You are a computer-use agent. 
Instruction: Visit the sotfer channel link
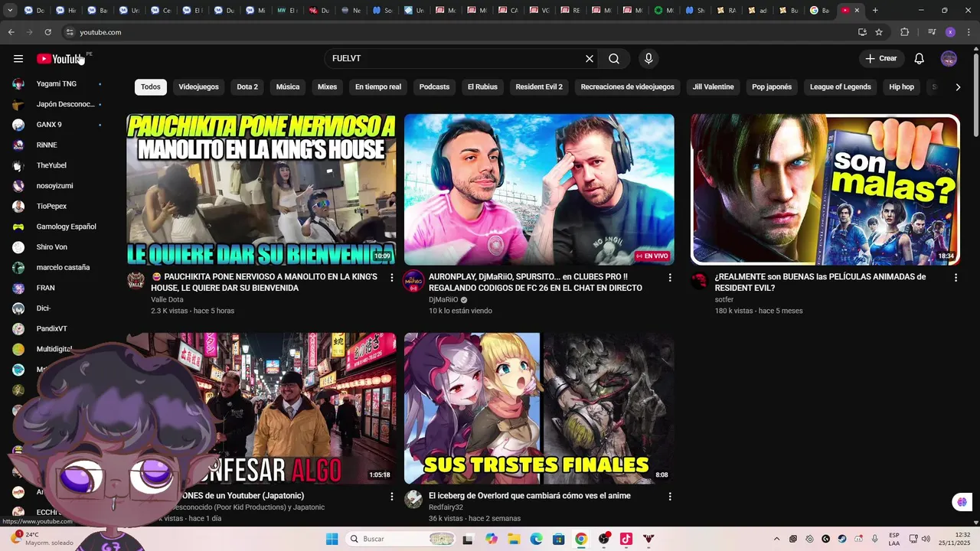coord(724,300)
